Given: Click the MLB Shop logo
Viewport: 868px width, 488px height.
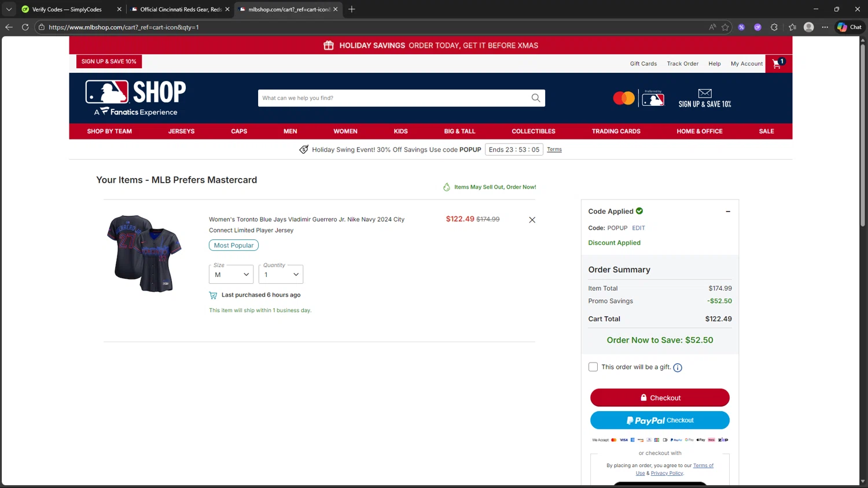Looking at the screenshot, I should tap(136, 98).
